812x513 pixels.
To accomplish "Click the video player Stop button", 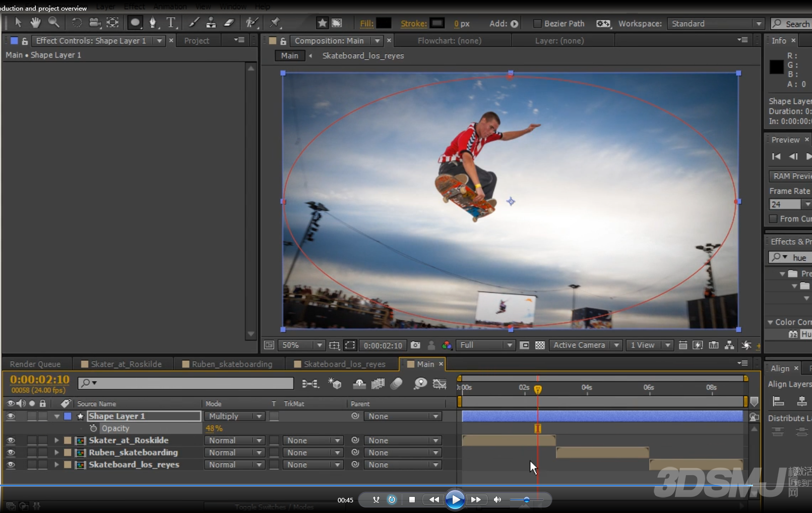I will click(412, 499).
